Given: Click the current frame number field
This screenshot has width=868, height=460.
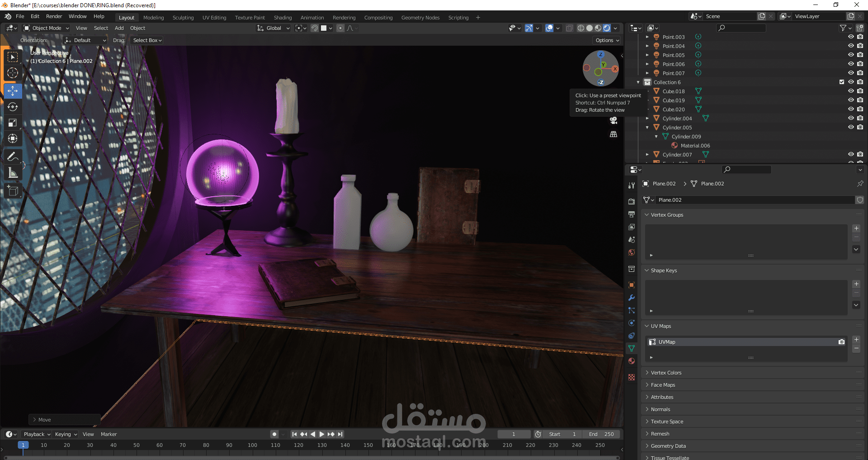Looking at the screenshot, I should (x=514, y=434).
